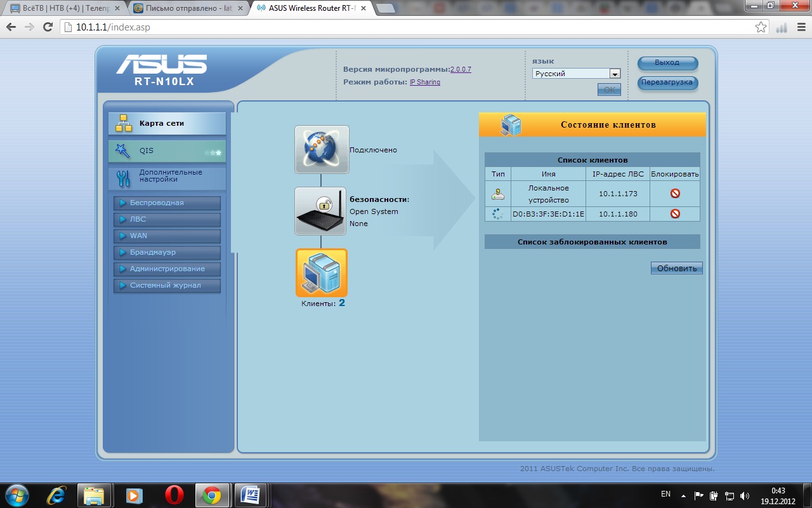Click the D0:B3:3F:3E:D1:1E client name
The width and height of the screenshot is (812, 508).
[548, 214]
